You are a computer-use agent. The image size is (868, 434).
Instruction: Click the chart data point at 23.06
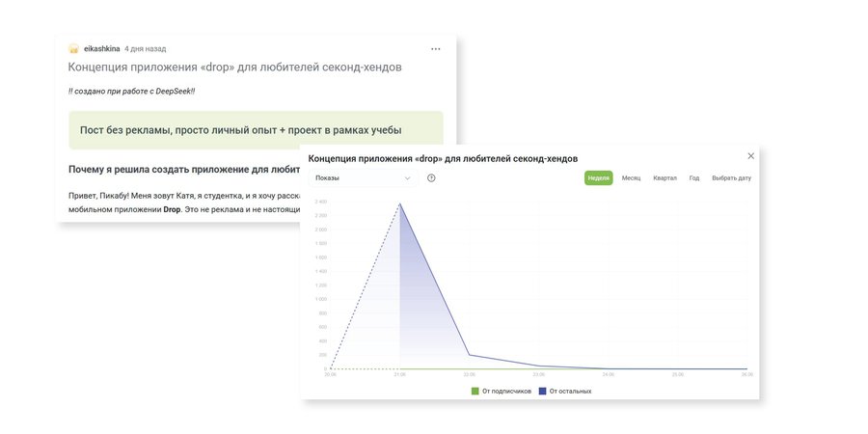538,366
